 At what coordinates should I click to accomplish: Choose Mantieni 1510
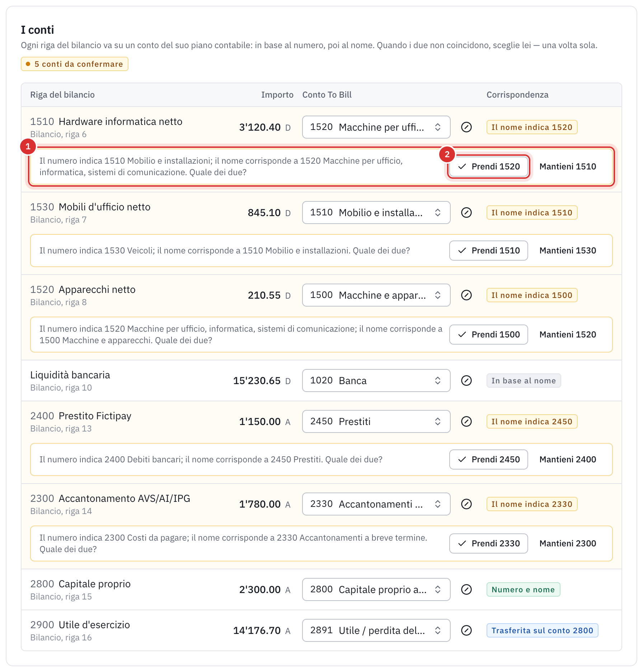tap(568, 167)
